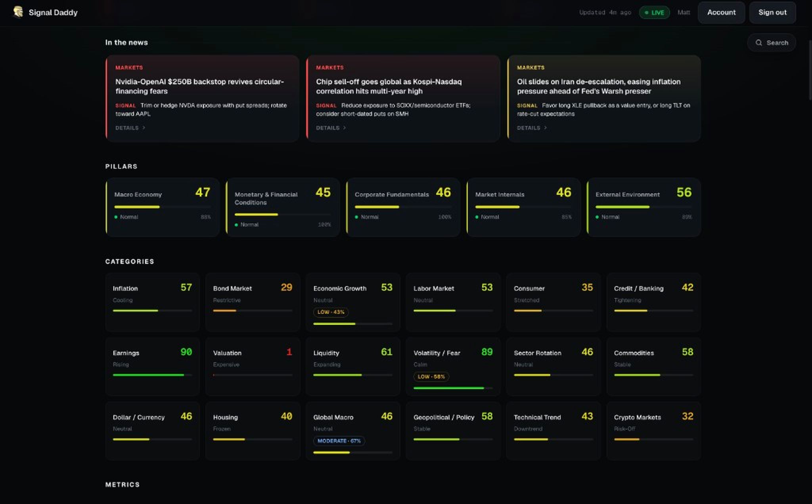Click the green LIVE status badge
This screenshot has height=504, width=812.
point(654,13)
